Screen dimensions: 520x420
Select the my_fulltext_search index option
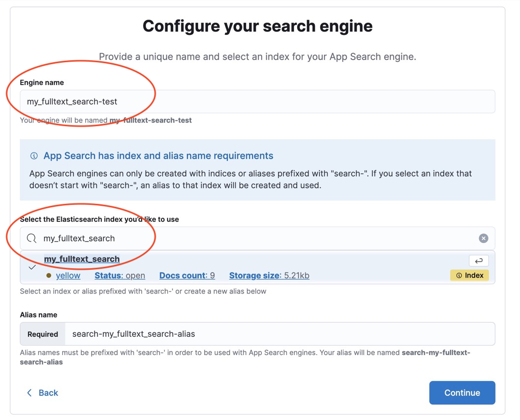(x=82, y=259)
